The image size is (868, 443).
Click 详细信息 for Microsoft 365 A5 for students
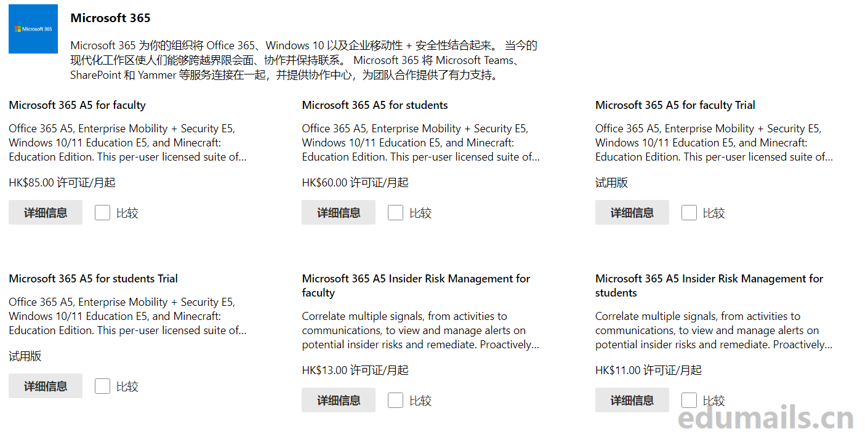(x=338, y=212)
